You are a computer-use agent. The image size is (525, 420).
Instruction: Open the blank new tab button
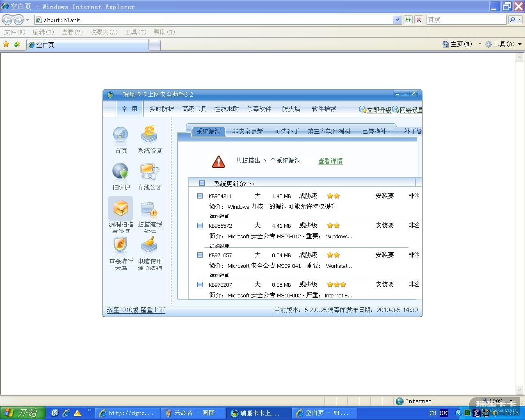pyautogui.click(x=155, y=45)
